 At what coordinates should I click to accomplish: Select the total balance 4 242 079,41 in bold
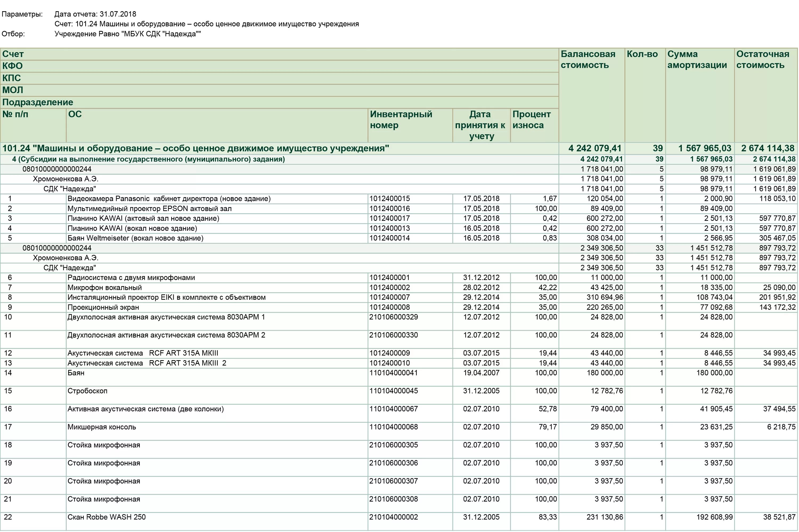(x=595, y=148)
